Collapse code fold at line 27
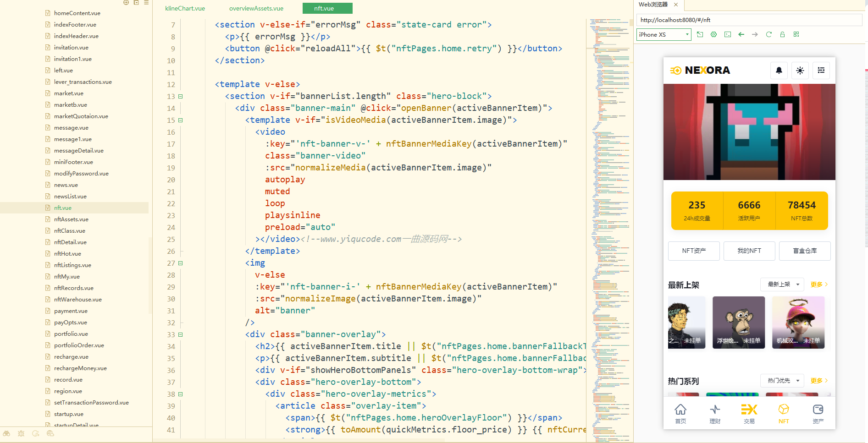868x443 pixels. tap(181, 263)
